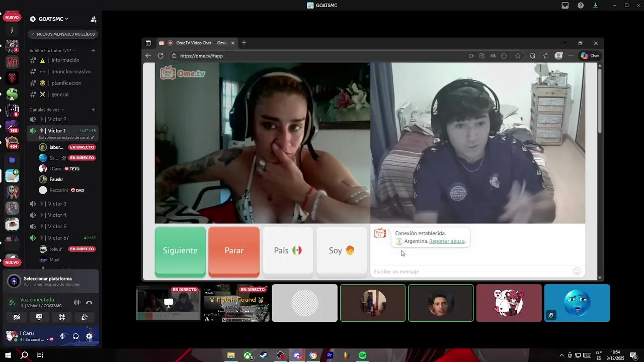The height and width of the screenshot is (362, 644).
Task: Collapse the Vanilla Farfador 1/12 category
Action: [52, 51]
